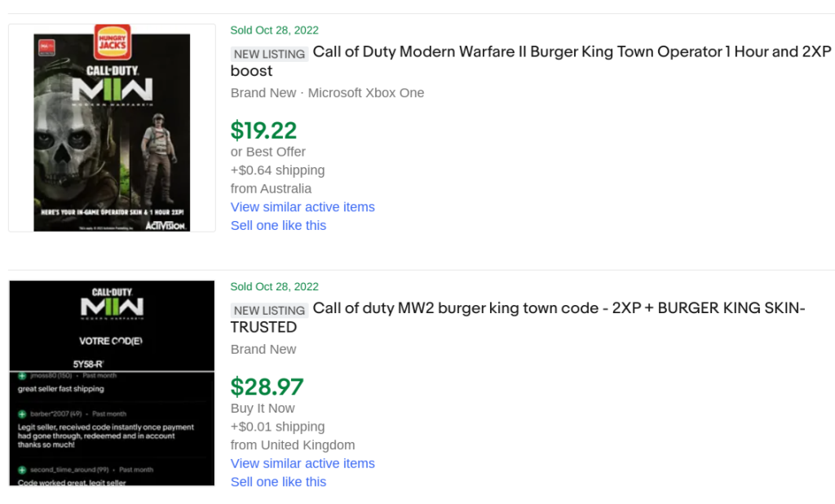835x504 pixels.
Task: Click the Sold Oct 28, 2022 label on second listing
Action: point(275,286)
